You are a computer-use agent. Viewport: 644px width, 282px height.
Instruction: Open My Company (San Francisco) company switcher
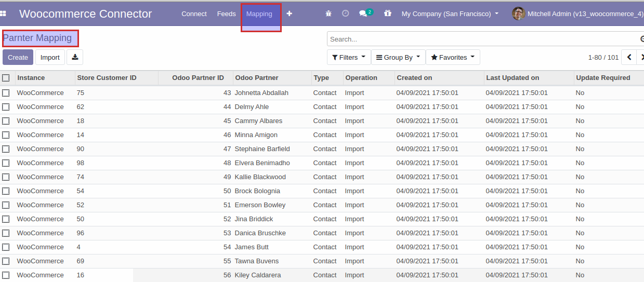[450, 14]
